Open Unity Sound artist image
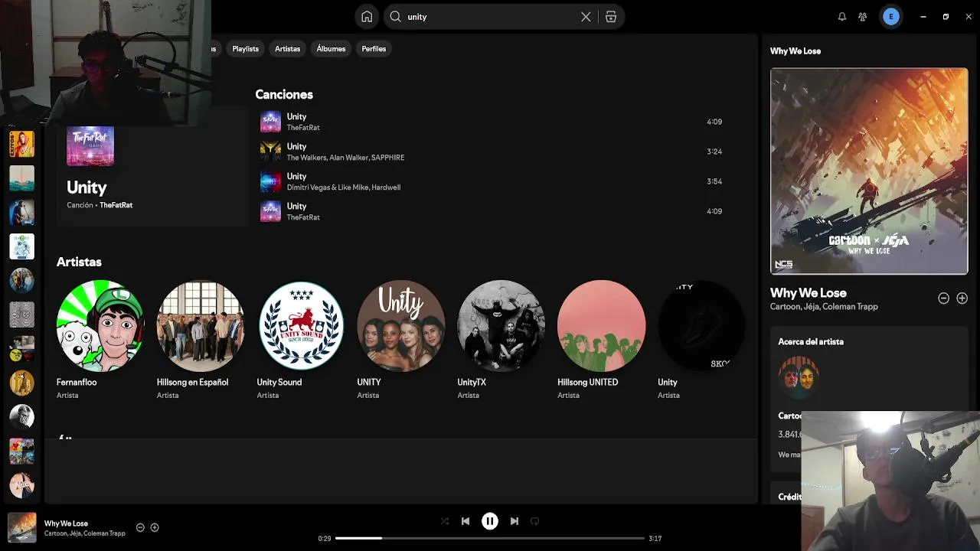 click(301, 325)
